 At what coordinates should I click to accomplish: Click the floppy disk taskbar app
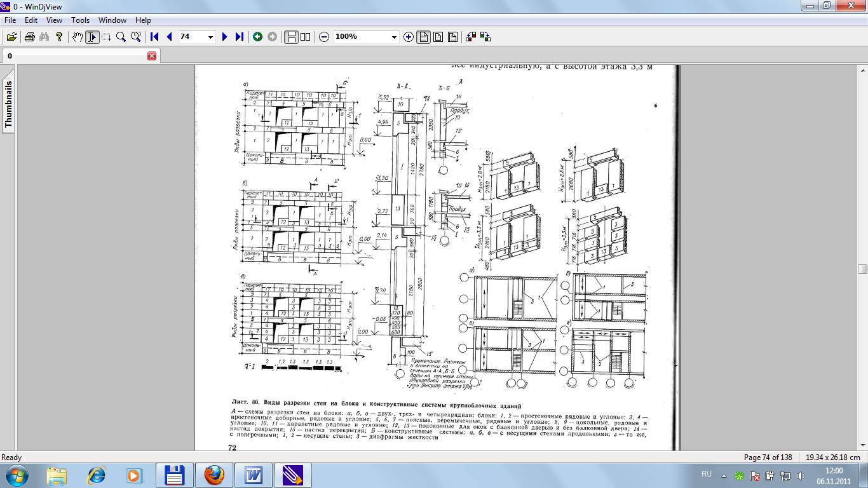click(174, 475)
